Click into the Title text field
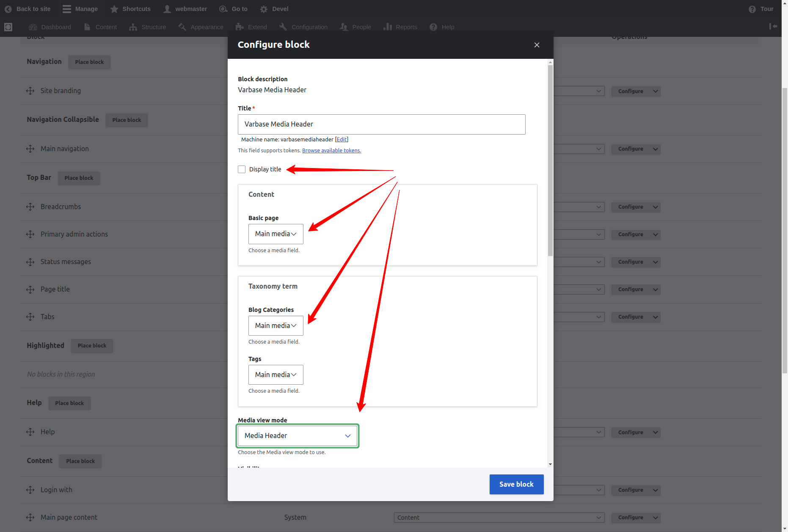The image size is (788, 532). tap(381, 124)
